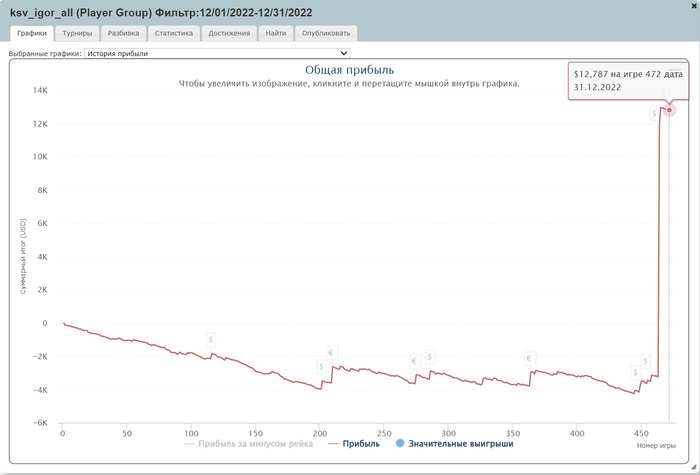Go to the Статистика tab
Viewport: 700px width, 475px height.
point(174,33)
